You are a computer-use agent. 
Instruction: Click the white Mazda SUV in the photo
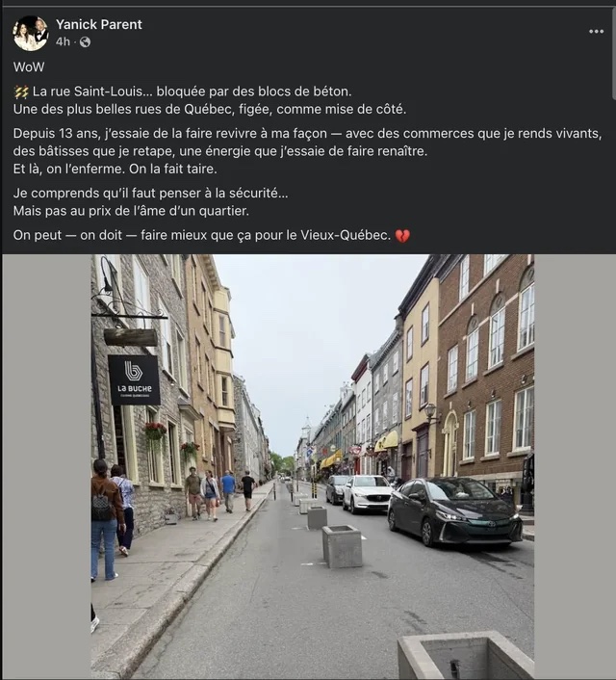366,493
